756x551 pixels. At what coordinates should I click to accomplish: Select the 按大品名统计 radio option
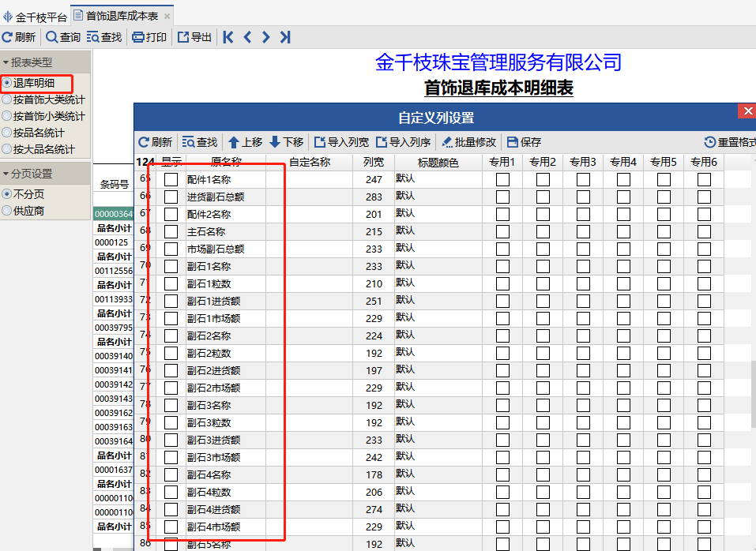coord(7,149)
